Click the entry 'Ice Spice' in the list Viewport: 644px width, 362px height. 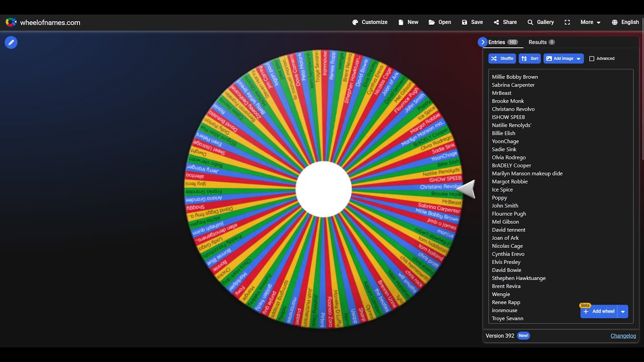tap(502, 190)
